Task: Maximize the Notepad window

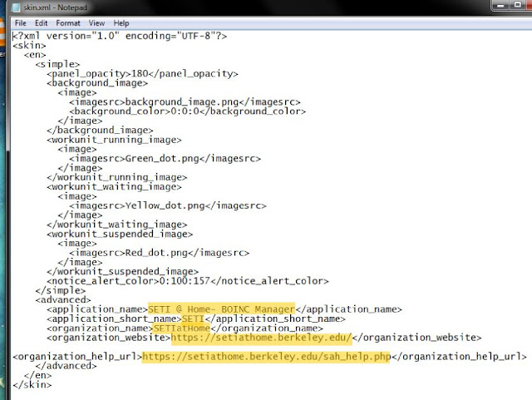Action: pos(517,6)
